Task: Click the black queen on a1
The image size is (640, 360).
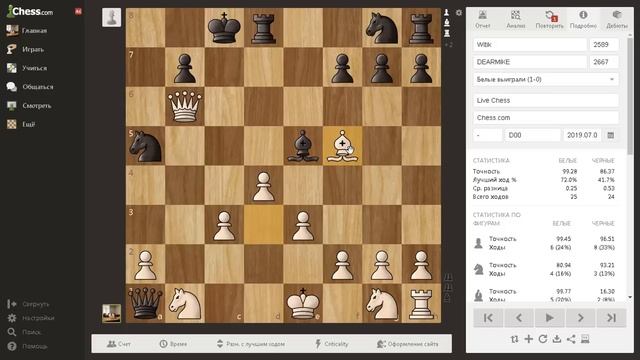Action: coord(145,304)
